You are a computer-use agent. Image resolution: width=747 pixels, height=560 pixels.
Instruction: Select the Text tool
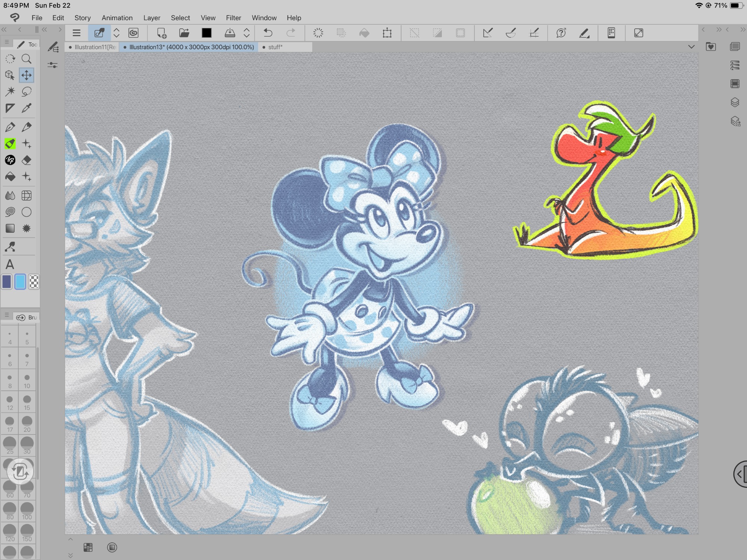[x=10, y=264]
